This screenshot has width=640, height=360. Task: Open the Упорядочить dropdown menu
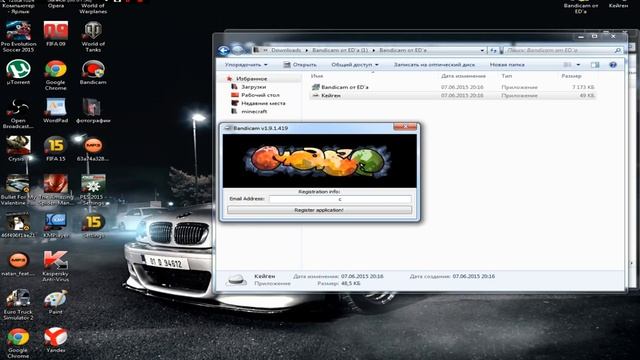click(246, 64)
